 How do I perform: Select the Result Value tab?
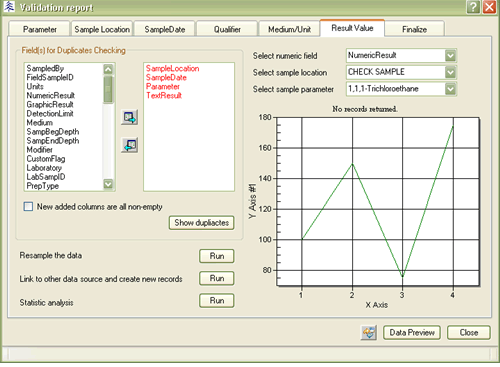(352, 28)
